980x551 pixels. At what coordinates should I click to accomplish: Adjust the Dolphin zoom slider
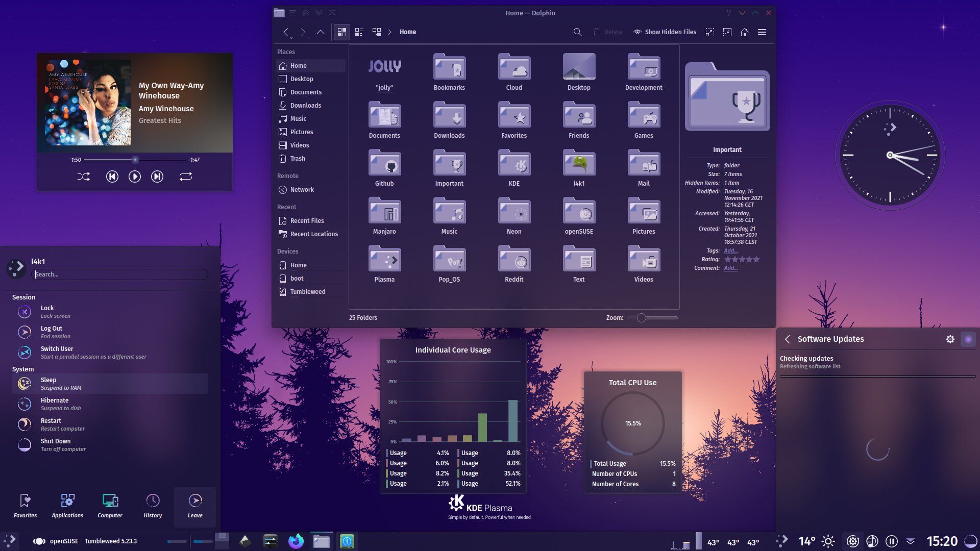(653, 318)
